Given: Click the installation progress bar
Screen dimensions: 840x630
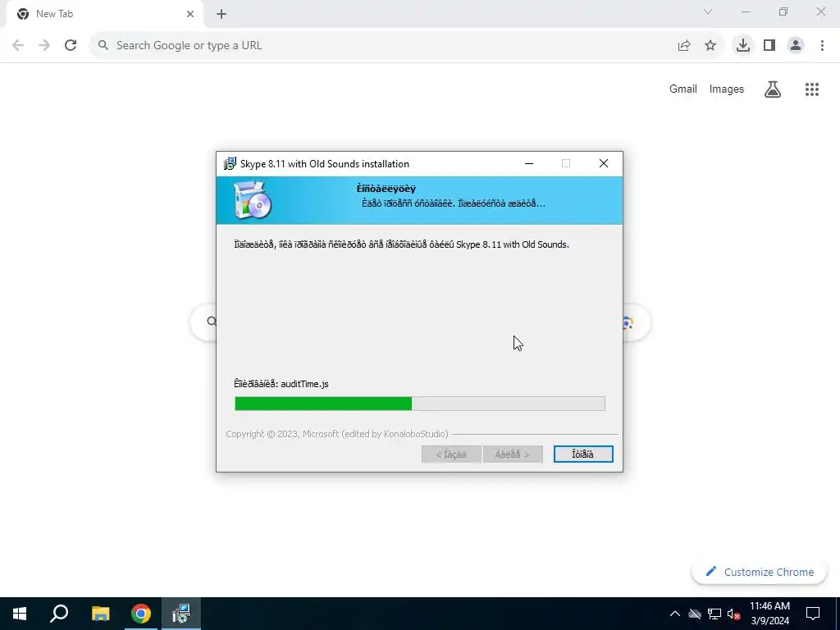Looking at the screenshot, I should click(420, 404).
